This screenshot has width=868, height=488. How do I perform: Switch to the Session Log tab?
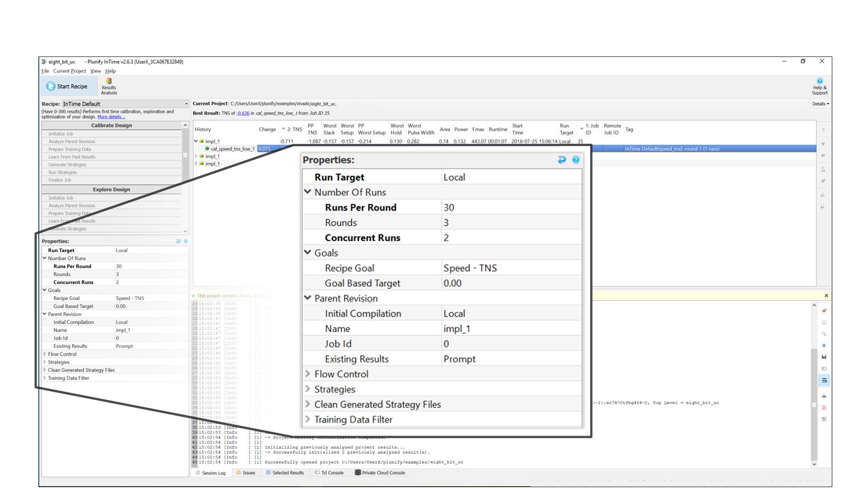[210, 473]
